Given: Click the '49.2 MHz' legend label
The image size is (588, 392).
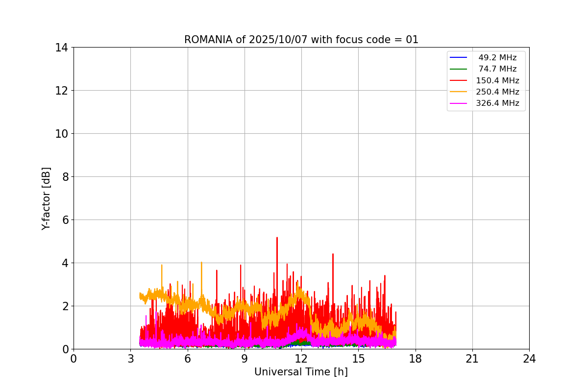Looking at the screenshot, I should [x=497, y=58].
